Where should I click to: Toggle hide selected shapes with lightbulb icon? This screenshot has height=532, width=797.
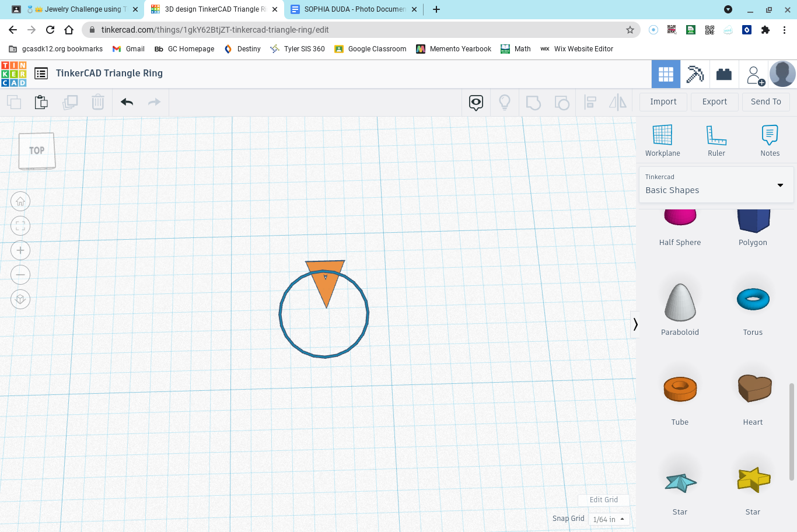[x=505, y=102]
